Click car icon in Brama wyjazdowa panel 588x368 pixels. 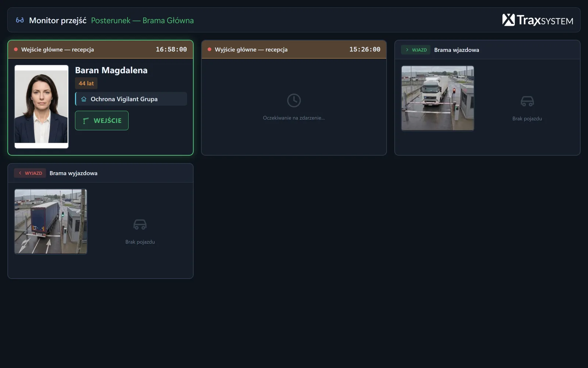[140, 224]
